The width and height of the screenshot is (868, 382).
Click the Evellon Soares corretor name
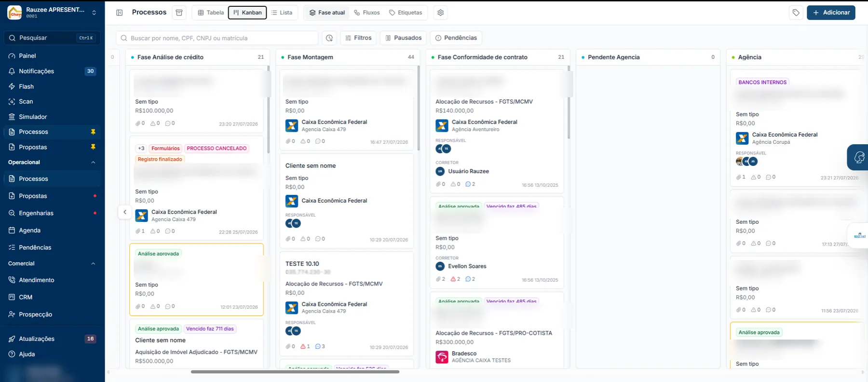pos(467,266)
